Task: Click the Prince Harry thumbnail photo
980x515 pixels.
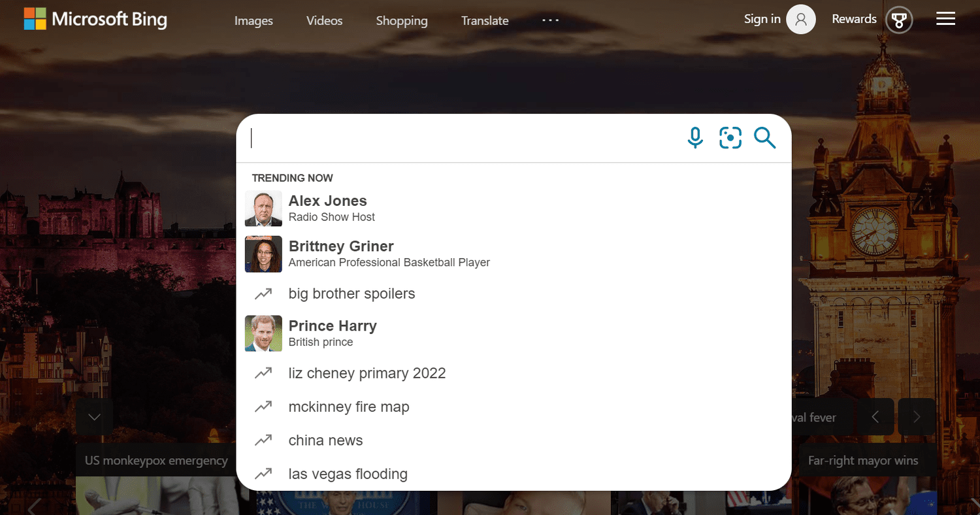Action: pyautogui.click(x=263, y=333)
